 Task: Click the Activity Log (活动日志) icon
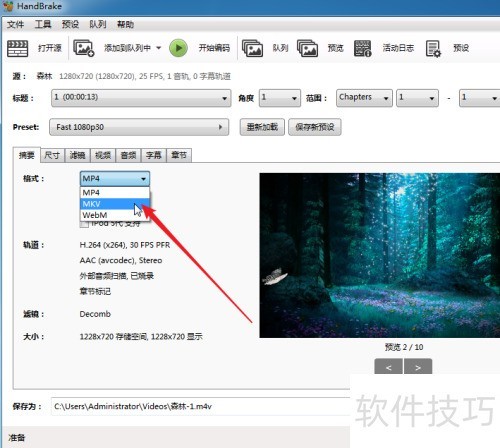(363, 48)
